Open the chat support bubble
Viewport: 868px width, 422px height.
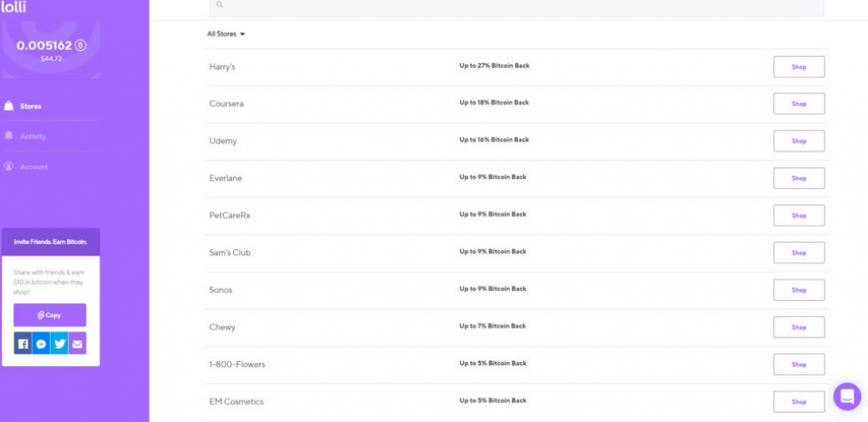[847, 397]
